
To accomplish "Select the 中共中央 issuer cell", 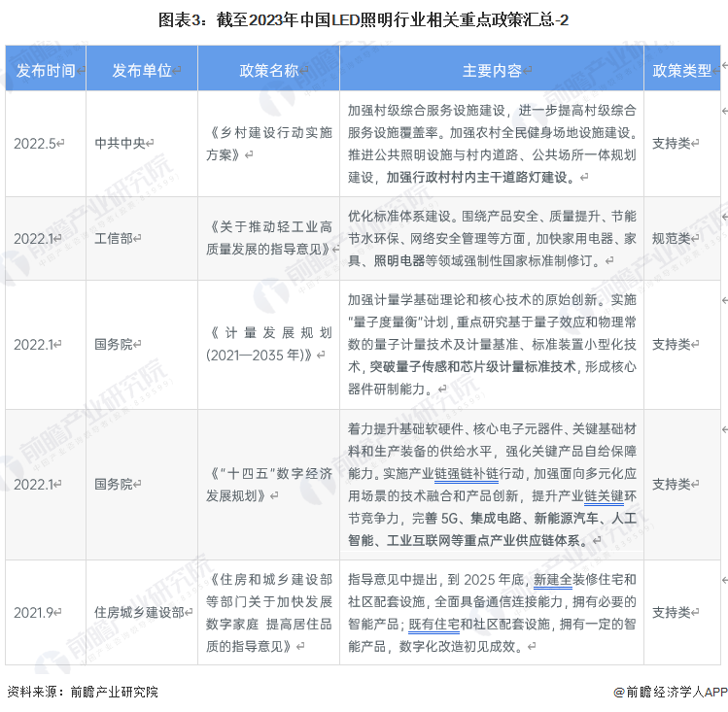I will click(x=119, y=143).
